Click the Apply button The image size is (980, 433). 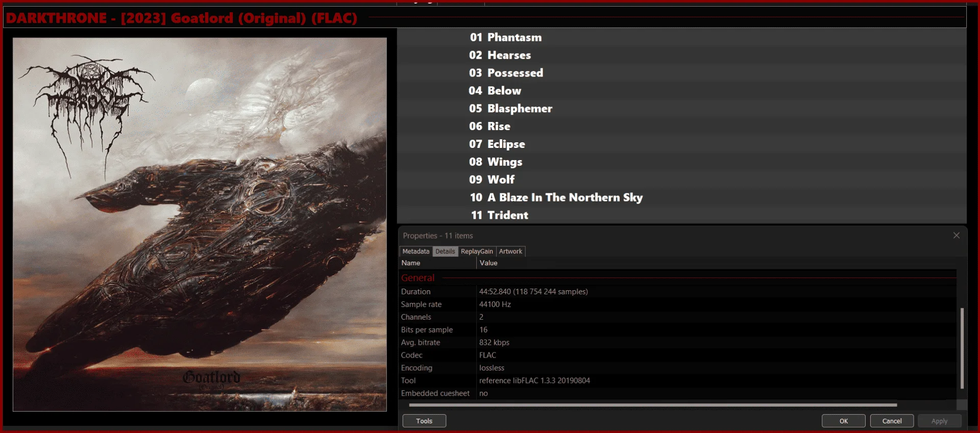939,421
